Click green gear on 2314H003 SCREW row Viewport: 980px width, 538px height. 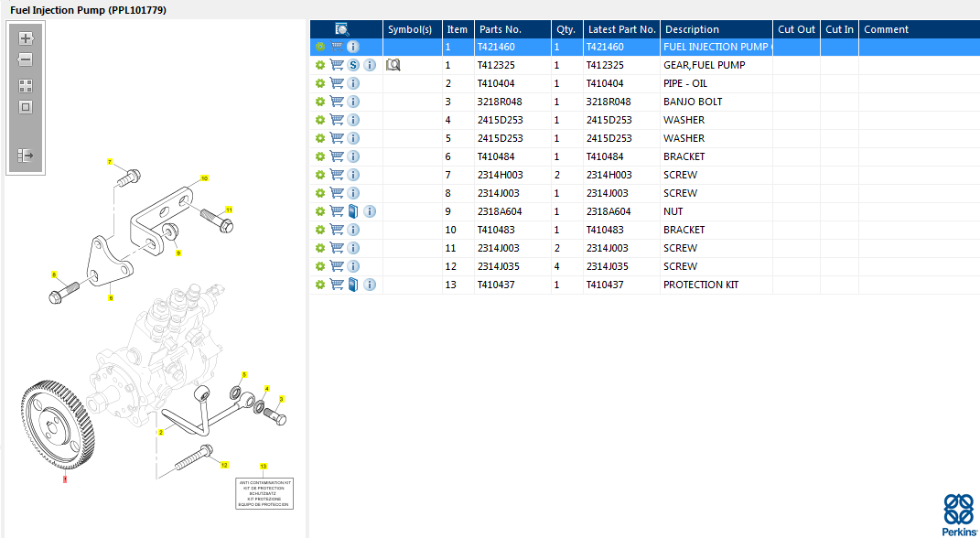point(320,175)
